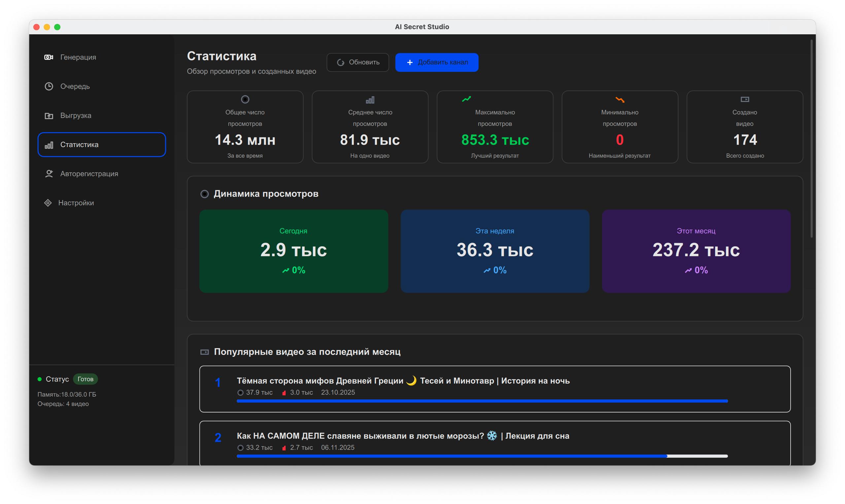Click the clock icon beside Очередь
Viewport: 845px width, 504px height.
(49, 86)
